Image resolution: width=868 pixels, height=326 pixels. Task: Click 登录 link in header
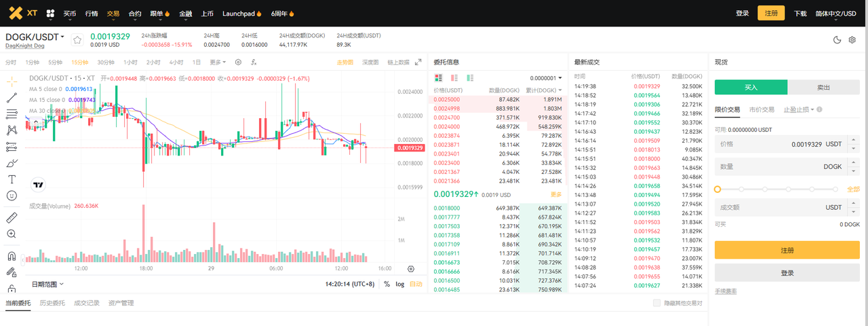tap(743, 13)
